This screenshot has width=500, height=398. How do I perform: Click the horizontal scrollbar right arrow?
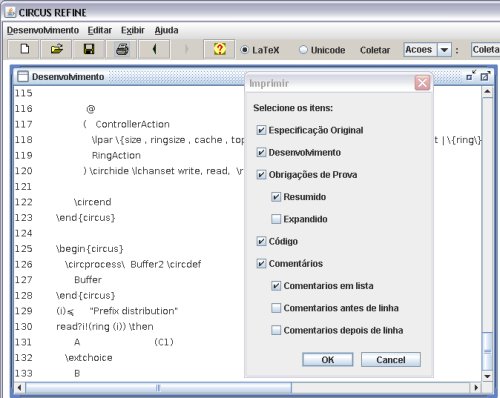[476, 388]
